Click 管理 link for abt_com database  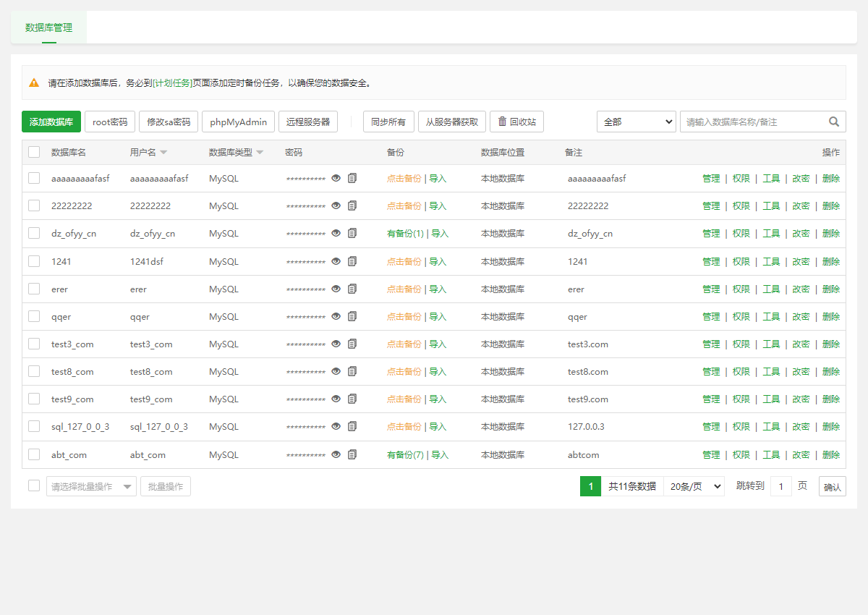(x=711, y=454)
